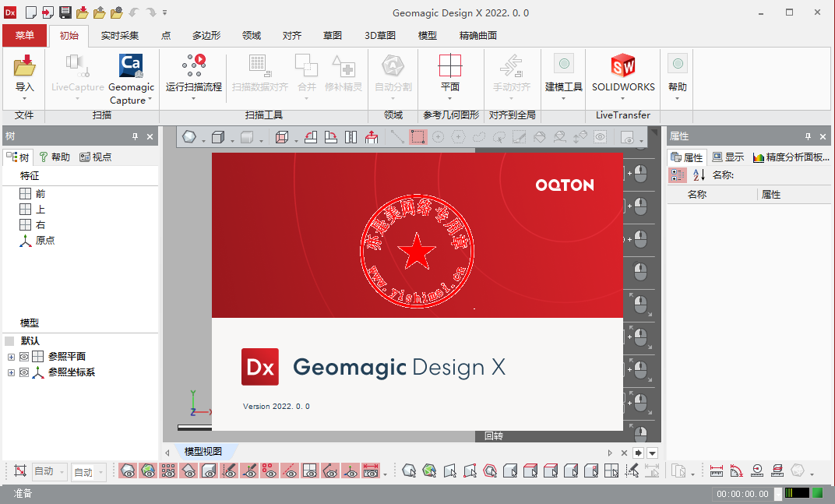Screen dimensions: 835x504
Task: Click the alphabetical A-Z sort icon
Action: pos(699,174)
